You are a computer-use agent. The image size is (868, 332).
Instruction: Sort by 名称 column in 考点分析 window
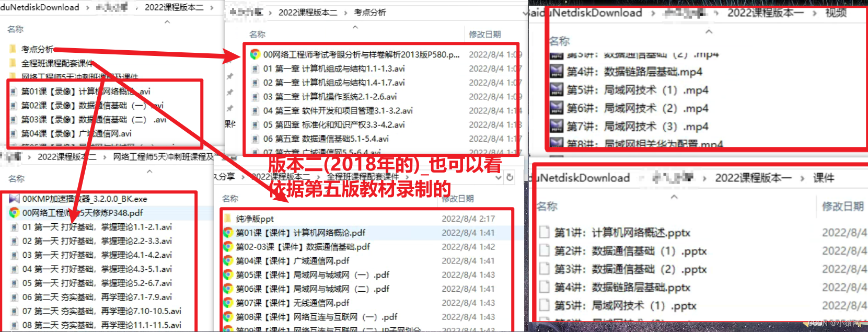[257, 35]
